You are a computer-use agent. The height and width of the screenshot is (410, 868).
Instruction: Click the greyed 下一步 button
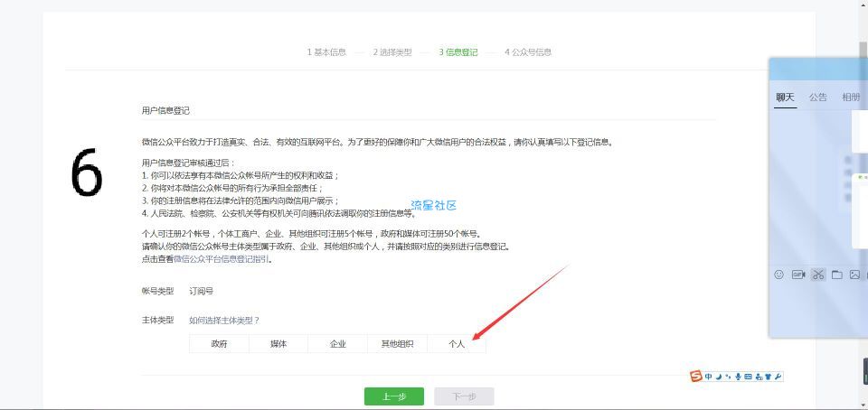click(x=464, y=396)
